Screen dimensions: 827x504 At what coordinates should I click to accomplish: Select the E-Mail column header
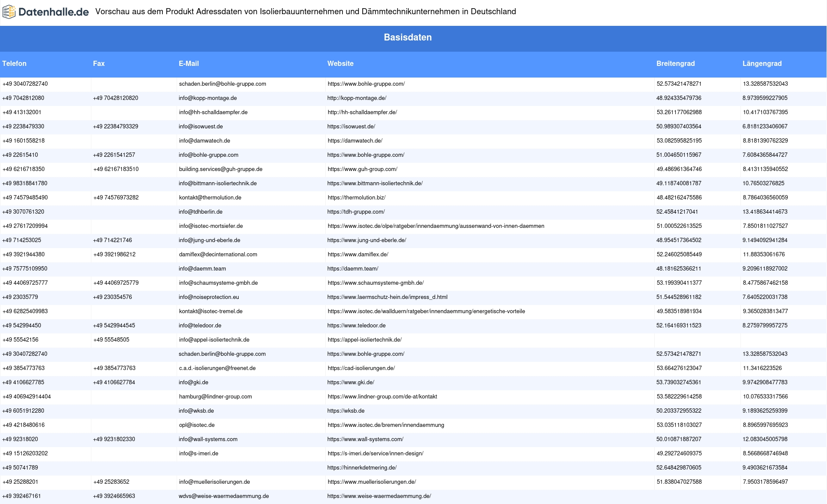point(189,63)
